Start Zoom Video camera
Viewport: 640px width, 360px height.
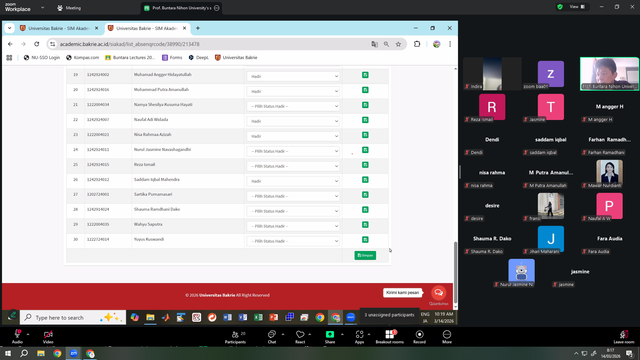(48, 337)
